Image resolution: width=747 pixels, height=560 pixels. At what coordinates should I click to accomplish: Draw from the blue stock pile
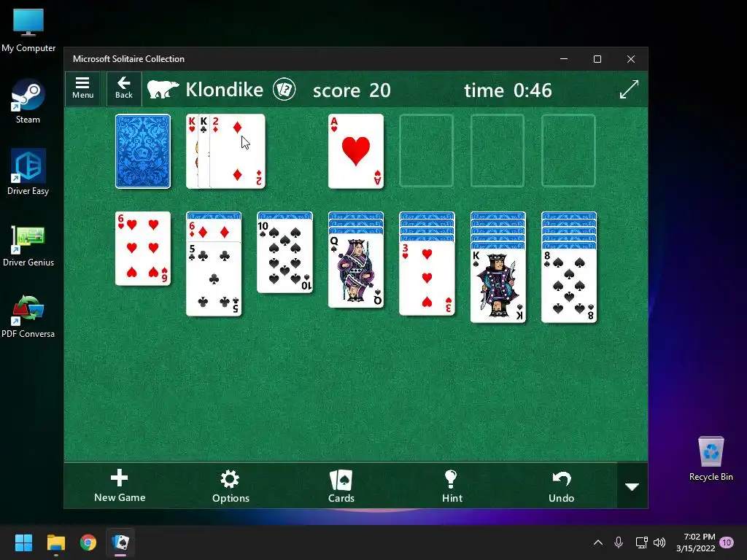(x=143, y=152)
